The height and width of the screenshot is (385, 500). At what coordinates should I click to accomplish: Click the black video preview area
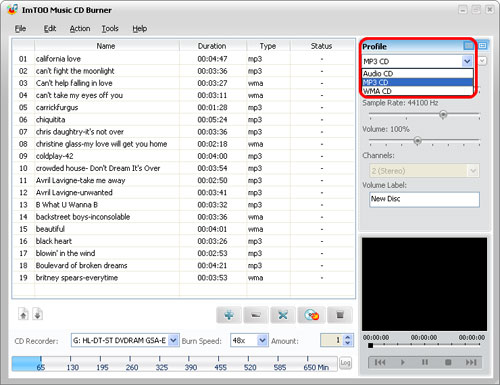[424, 284]
